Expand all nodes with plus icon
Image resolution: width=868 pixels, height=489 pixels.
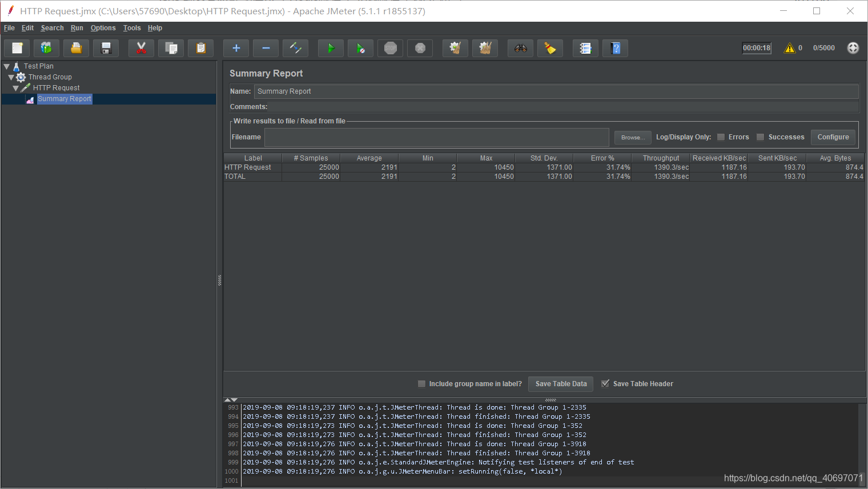pyautogui.click(x=236, y=48)
